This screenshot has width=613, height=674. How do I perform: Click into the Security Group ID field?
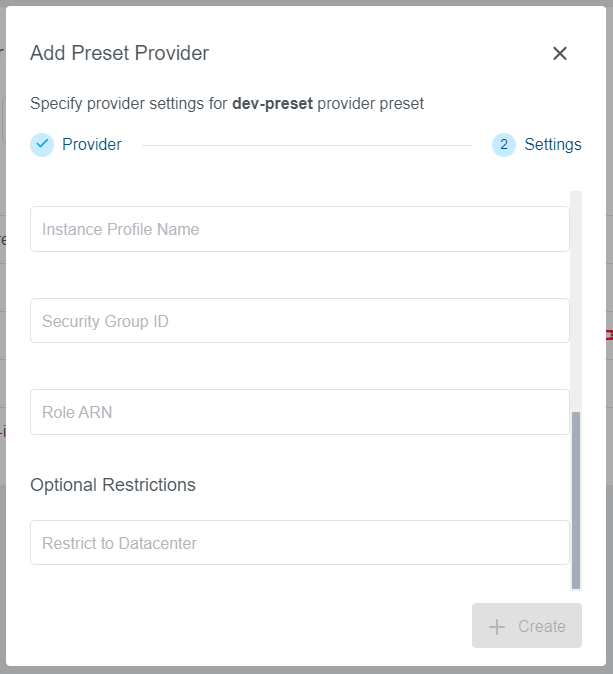pyautogui.click(x=300, y=321)
